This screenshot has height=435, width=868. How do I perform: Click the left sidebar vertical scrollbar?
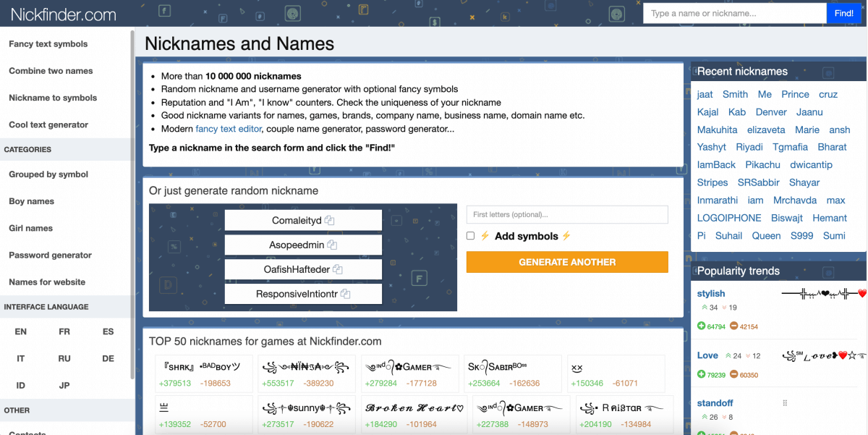(x=132, y=203)
